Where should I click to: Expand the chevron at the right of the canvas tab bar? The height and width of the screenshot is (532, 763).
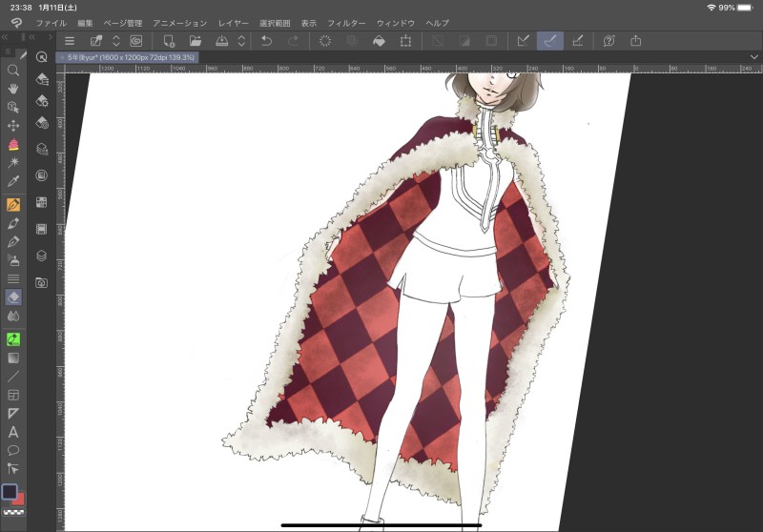[754, 57]
